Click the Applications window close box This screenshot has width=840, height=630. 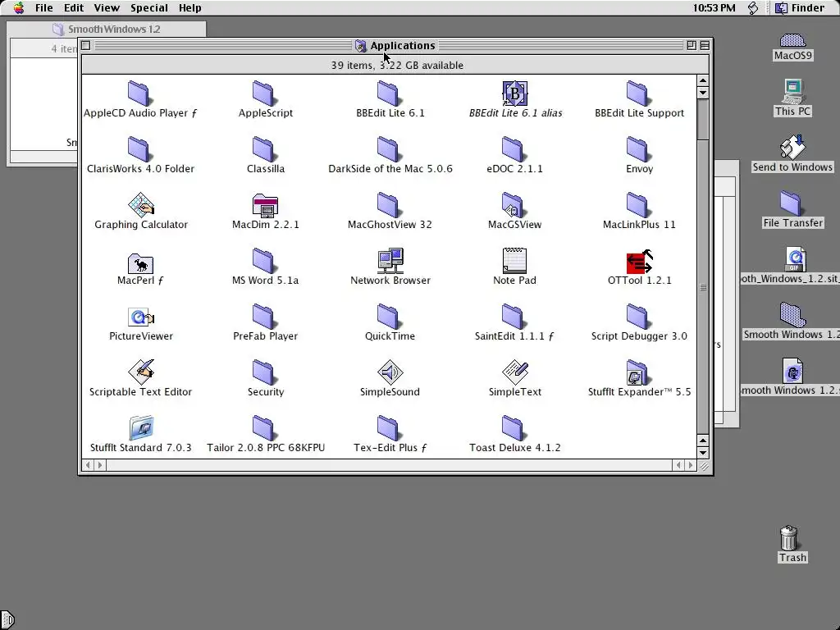pyautogui.click(x=85, y=46)
